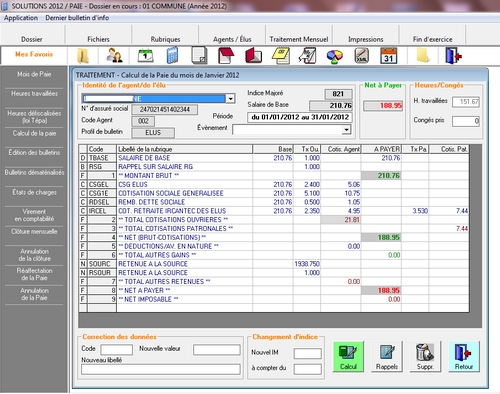This screenshot has width=500, height=394.
Task: Open Annulation de la clôture sidebar item
Action: 34,255
